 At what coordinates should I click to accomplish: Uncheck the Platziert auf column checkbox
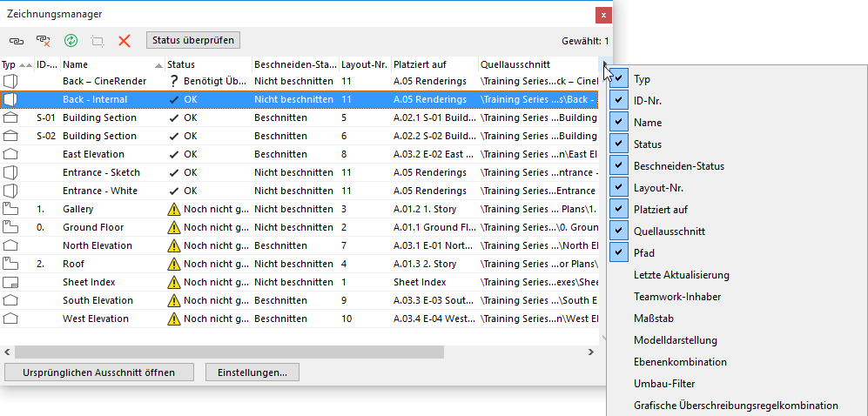point(619,210)
